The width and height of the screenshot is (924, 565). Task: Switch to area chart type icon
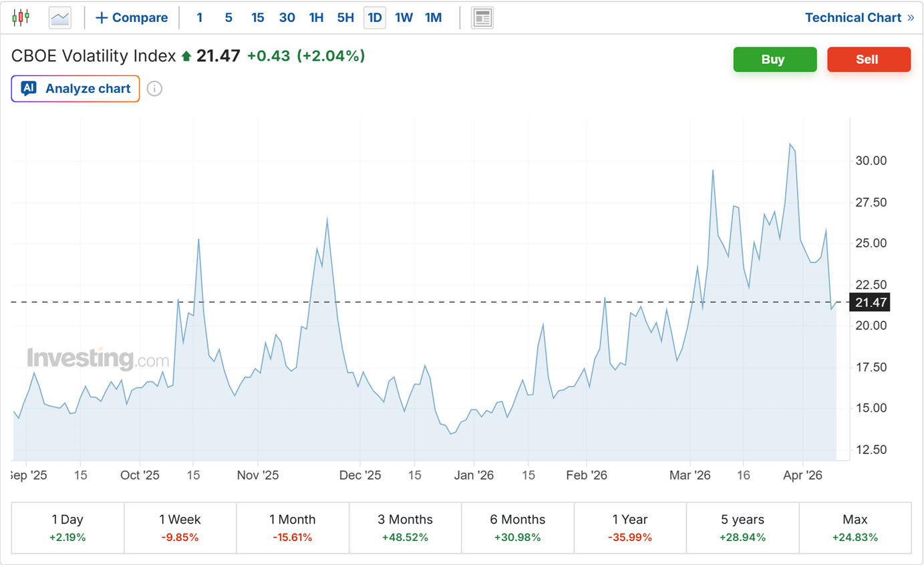[x=60, y=18]
